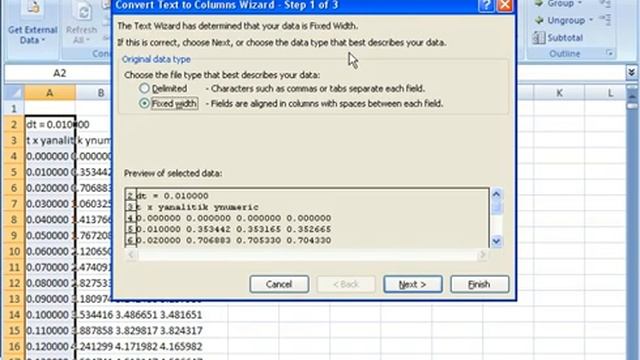Open the Group dropdown in Outline

click(x=579, y=4)
